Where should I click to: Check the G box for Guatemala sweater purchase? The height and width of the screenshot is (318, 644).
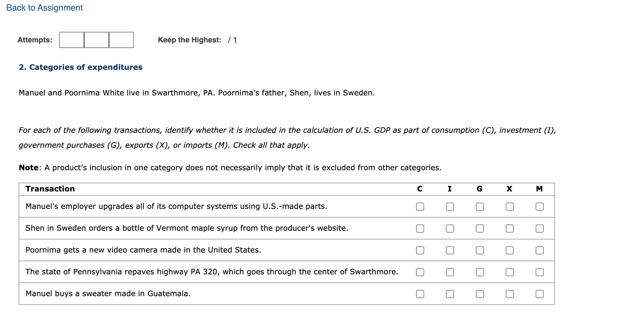[480, 293]
